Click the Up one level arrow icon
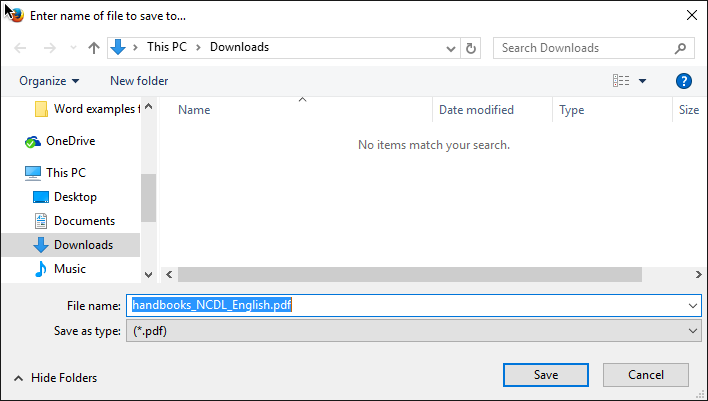708x401 pixels. coord(94,48)
